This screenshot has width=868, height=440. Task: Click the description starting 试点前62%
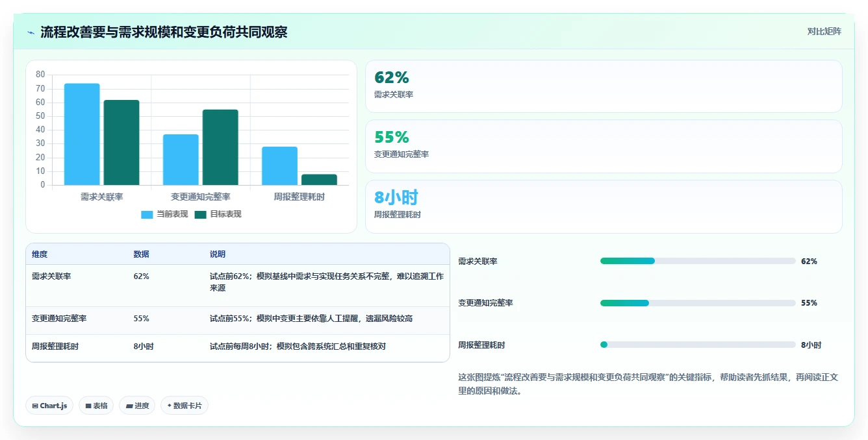pos(326,282)
